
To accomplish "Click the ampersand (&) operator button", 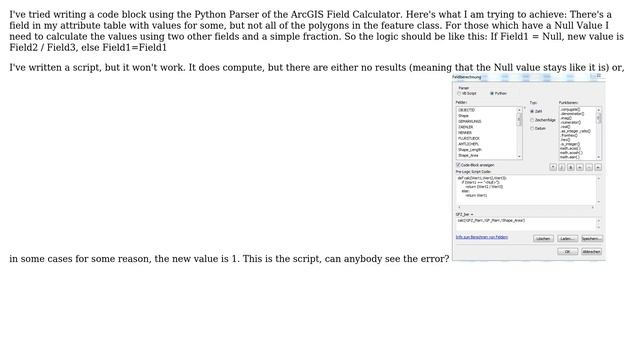I will pos(571,167).
